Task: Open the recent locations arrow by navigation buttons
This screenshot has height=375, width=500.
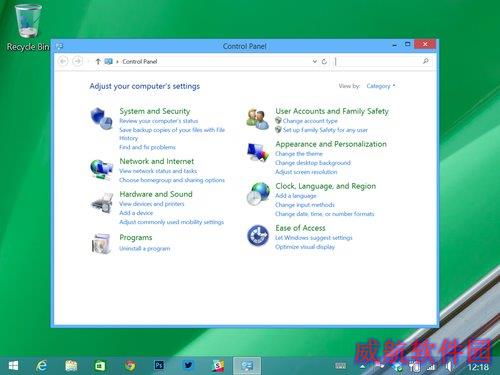Action: point(88,61)
